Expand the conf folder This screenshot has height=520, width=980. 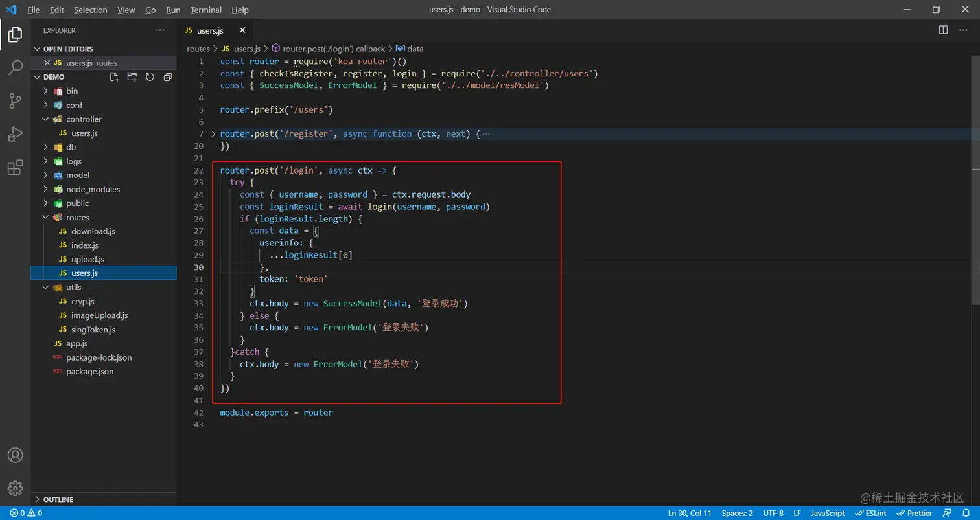click(x=45, y=105)
